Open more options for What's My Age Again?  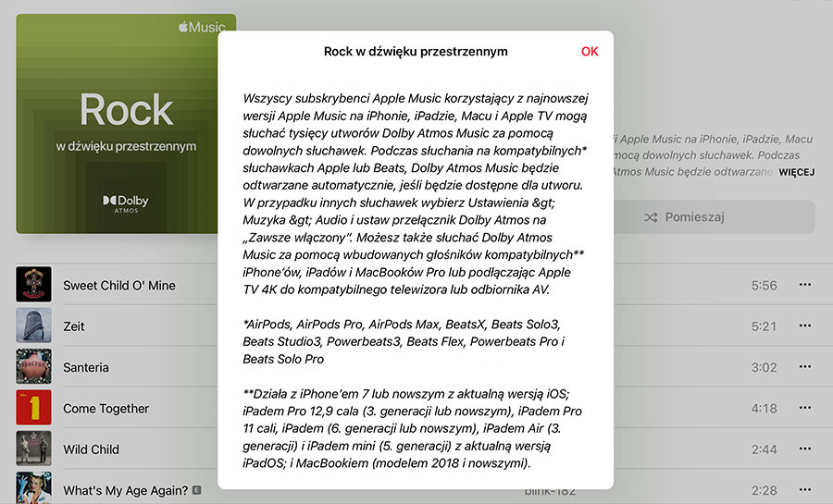point(804,489)
